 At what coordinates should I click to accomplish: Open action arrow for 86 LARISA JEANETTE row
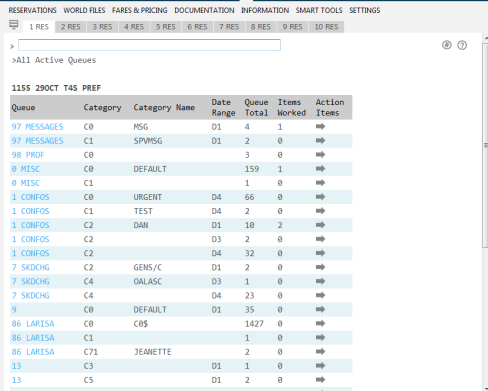click(x=320, y=351)
